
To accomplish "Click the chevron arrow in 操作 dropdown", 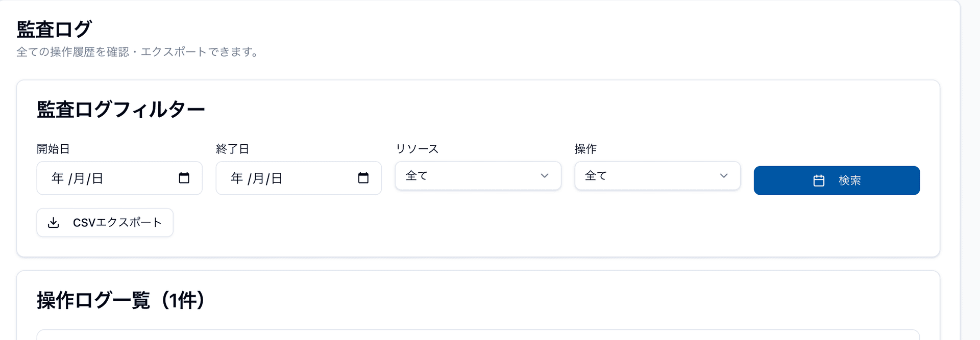I will point(724,176).
